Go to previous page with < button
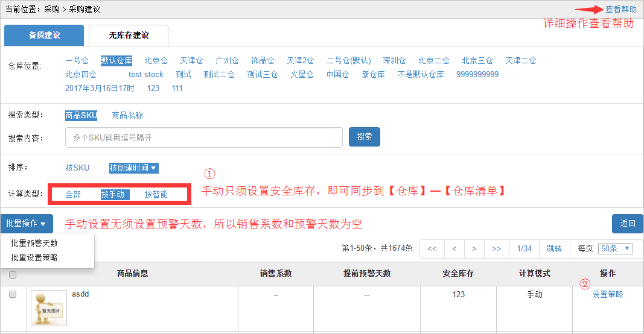644x334 pixels. coord(454,248)
